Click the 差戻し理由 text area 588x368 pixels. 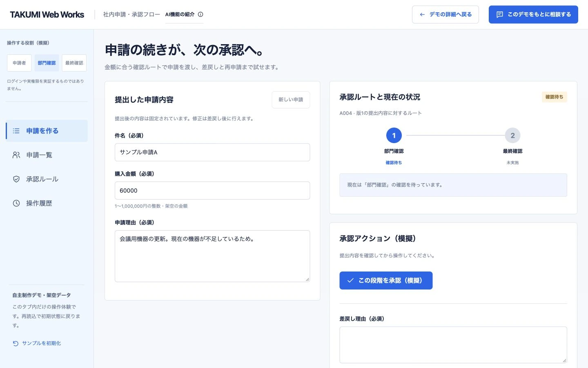(453, 345)
